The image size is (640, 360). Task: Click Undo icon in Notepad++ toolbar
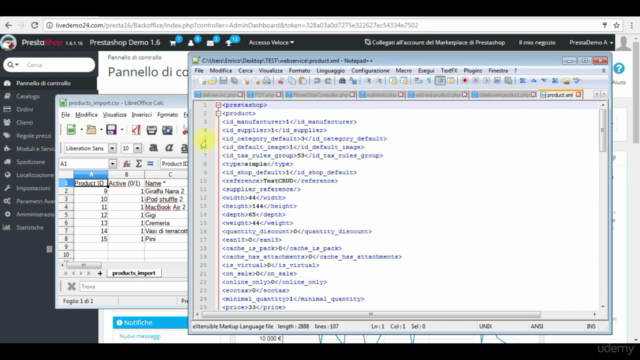point(317,81)
